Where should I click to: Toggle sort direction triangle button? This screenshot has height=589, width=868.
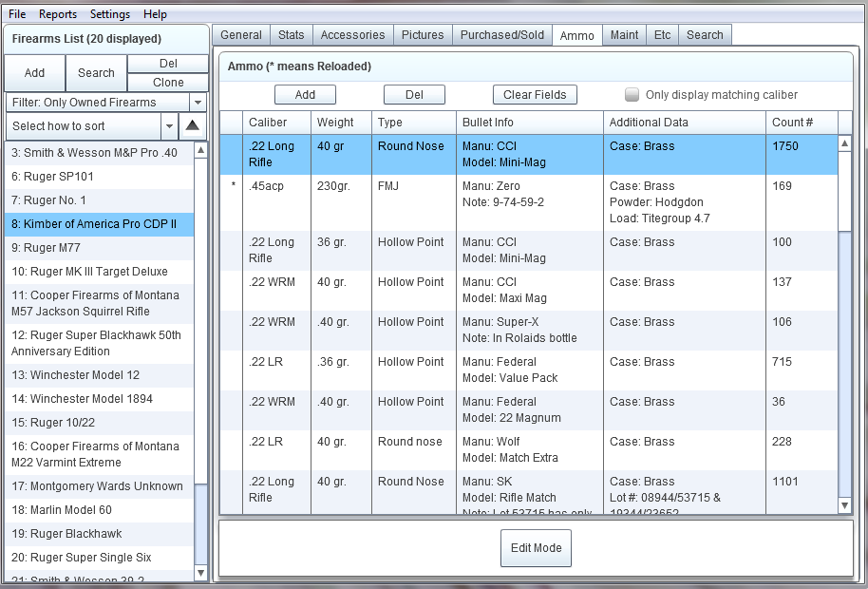pyautogui.click(x=192, y=125)
